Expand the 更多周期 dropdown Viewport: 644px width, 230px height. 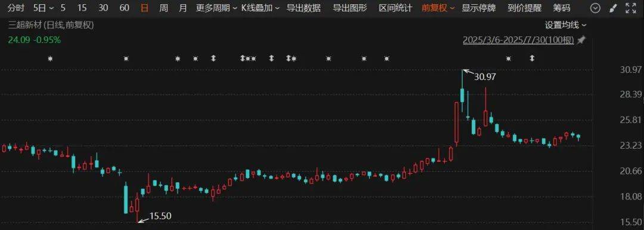point(216,8)
